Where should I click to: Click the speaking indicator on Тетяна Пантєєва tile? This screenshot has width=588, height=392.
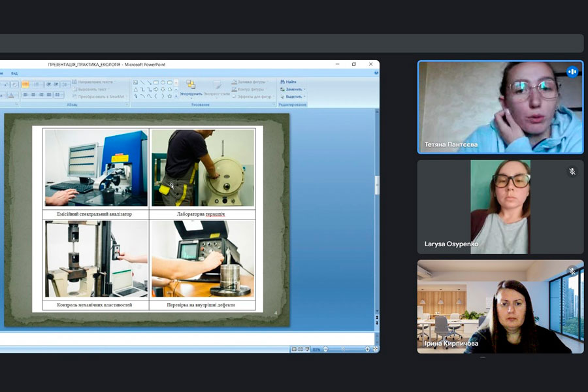(572, 72)
